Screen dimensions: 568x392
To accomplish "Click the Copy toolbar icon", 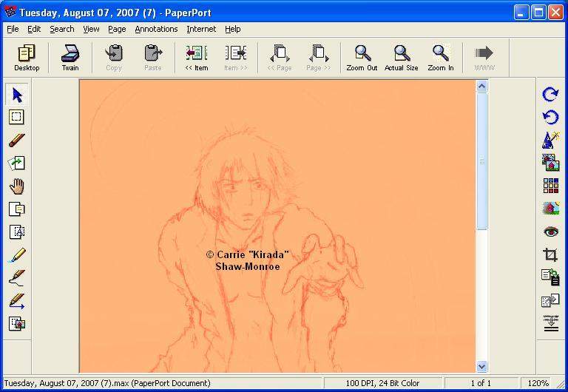I will pyautogui.click(x=114, y=58).
